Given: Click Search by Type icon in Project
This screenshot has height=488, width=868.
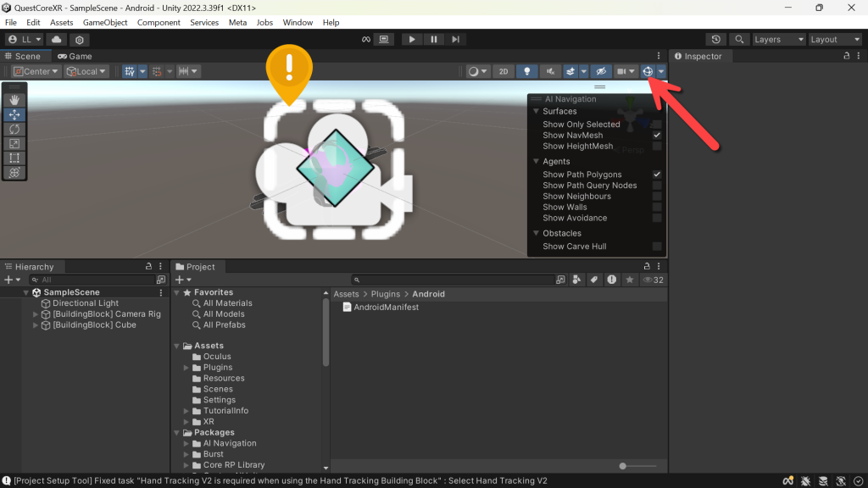Looking at the screenshot, I should point(576,280).
